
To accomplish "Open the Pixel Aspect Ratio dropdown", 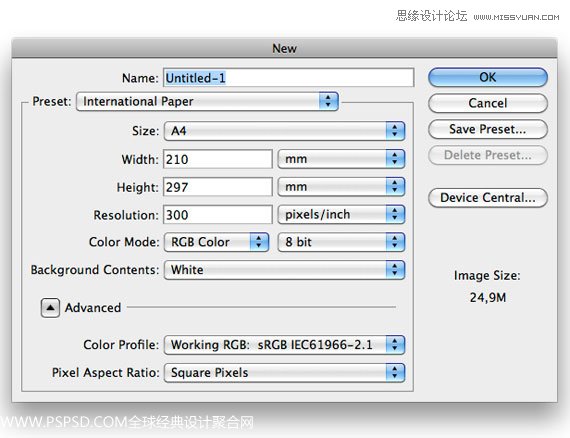I will pyautogui.click(x=284, y=373).
